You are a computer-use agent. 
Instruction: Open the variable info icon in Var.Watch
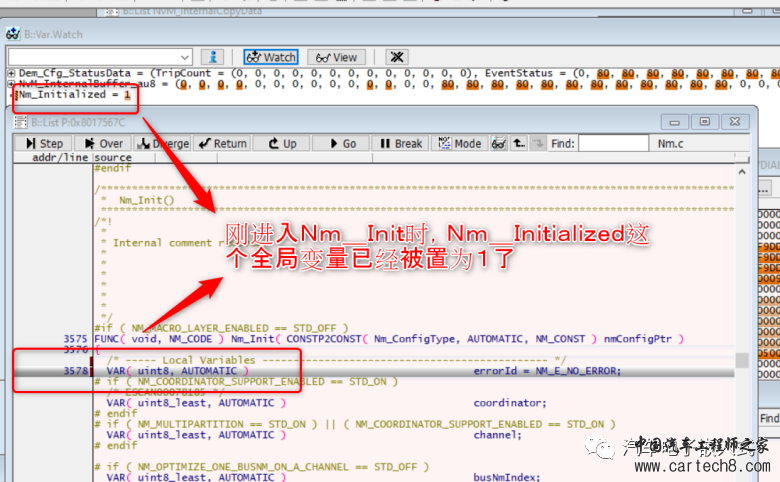click(x=212, y=57)
